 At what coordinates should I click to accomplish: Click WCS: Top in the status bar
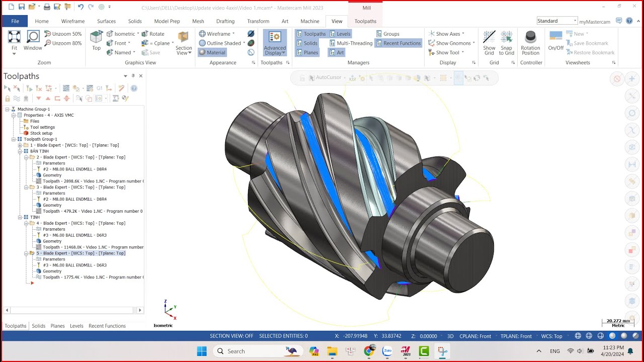pyautogui.click(x=551, y=336)
